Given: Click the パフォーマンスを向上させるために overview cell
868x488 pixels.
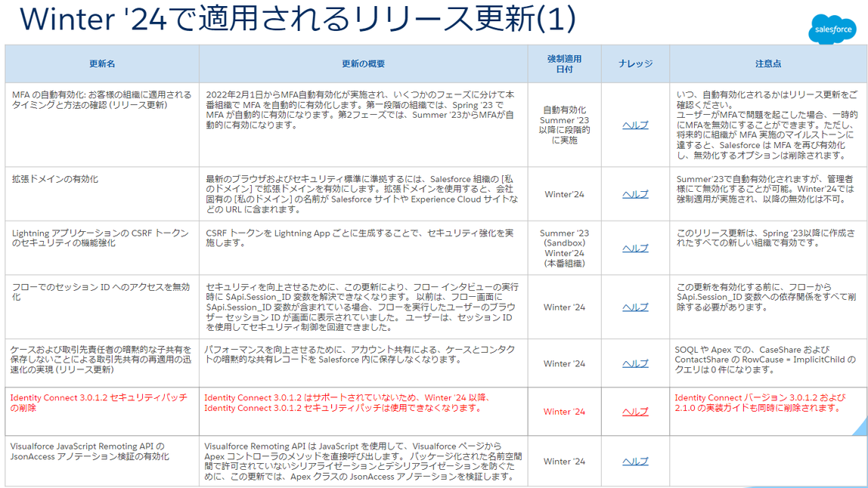Looking at the screenshot, I should click(363, 363).
